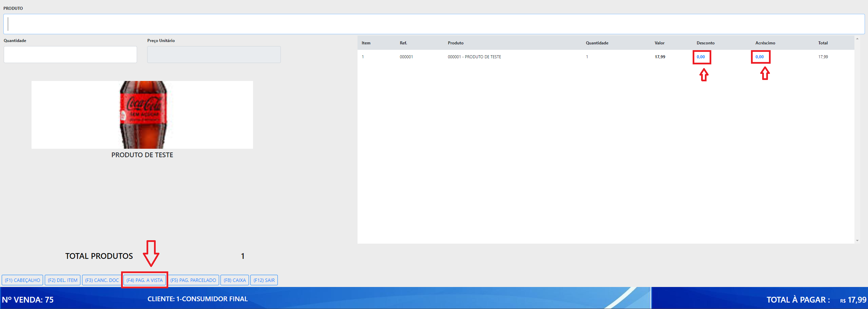The image size is (868, 309).
Task: Click the Valor column header
Action: [659, 43]
